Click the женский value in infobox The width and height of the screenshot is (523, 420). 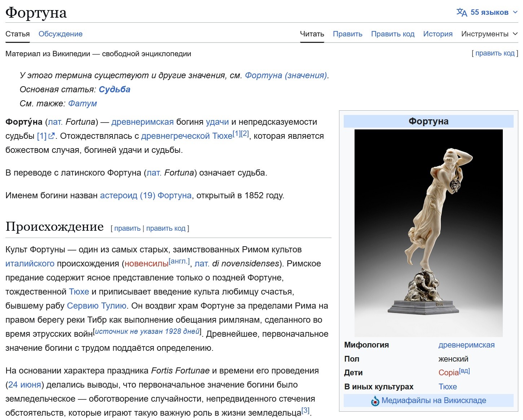[x=453, y=359]
